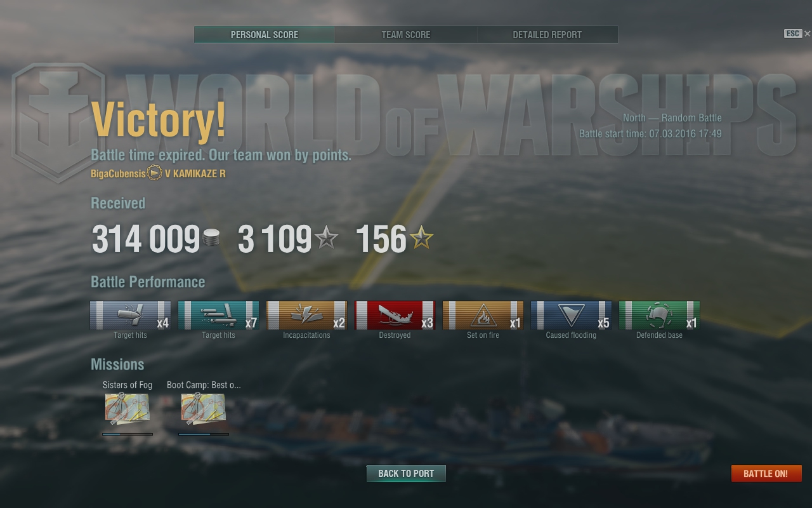The height and width of the screenshot is (508, 812).
Task: Start another match with Battle On!
Action: (766, 474)
